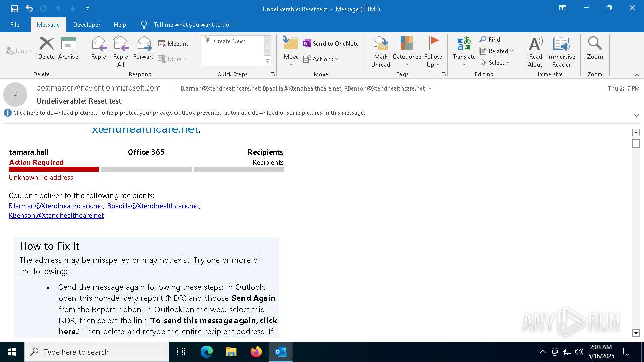Open the Ribbon Display Options button
The image size is (644, 362).
coord(563,8)
